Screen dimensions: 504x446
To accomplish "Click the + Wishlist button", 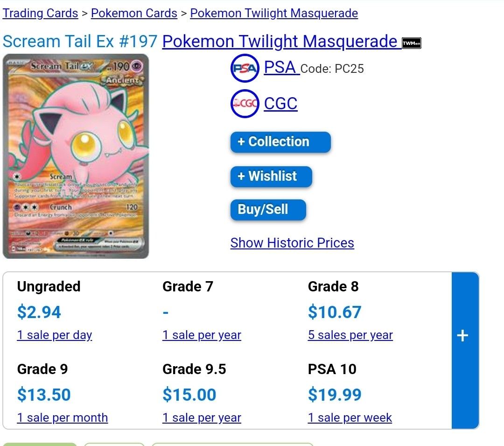I will point(271,177).
